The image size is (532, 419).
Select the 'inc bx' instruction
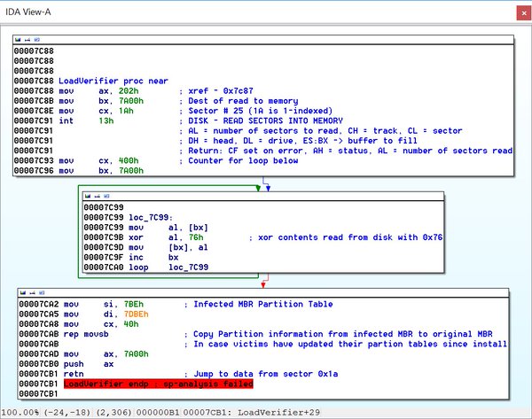[153, 258]
